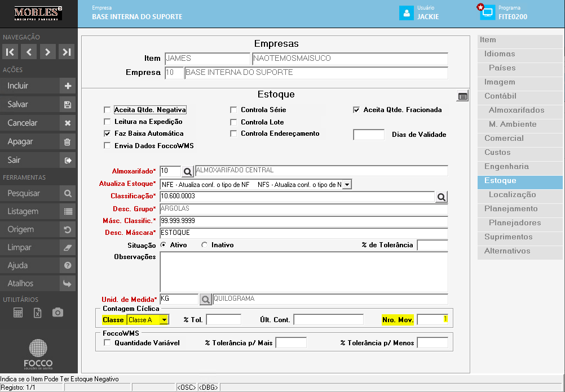This screenshot has width=565, height=392.
Task: Click the magnifier icon beside Pesquisar
Action: (68, 193)
